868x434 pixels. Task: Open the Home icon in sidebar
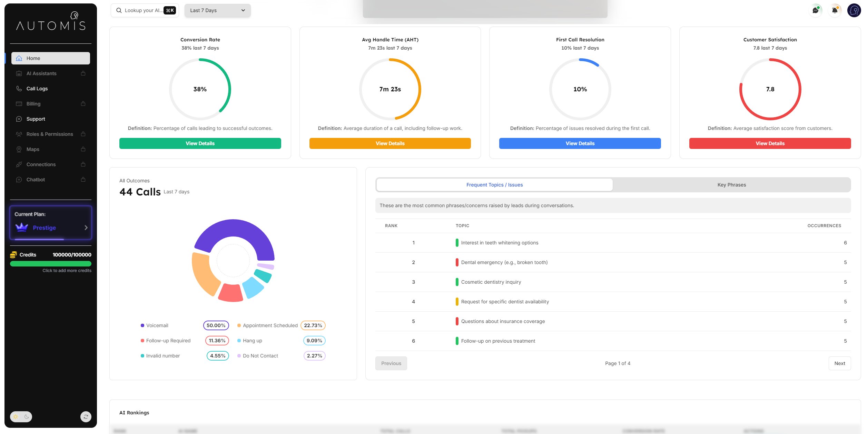(x=19, y=58)
